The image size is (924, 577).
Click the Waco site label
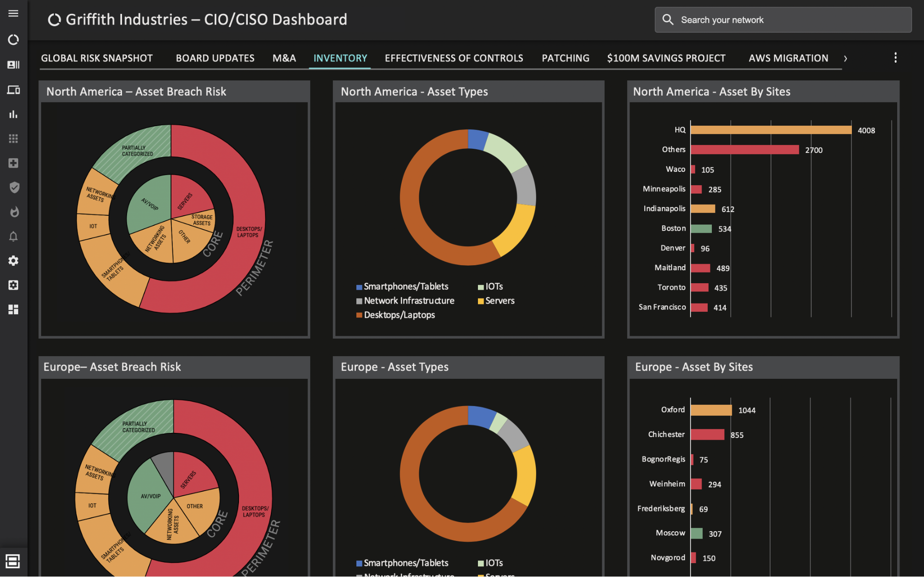(x=675, y=169)
